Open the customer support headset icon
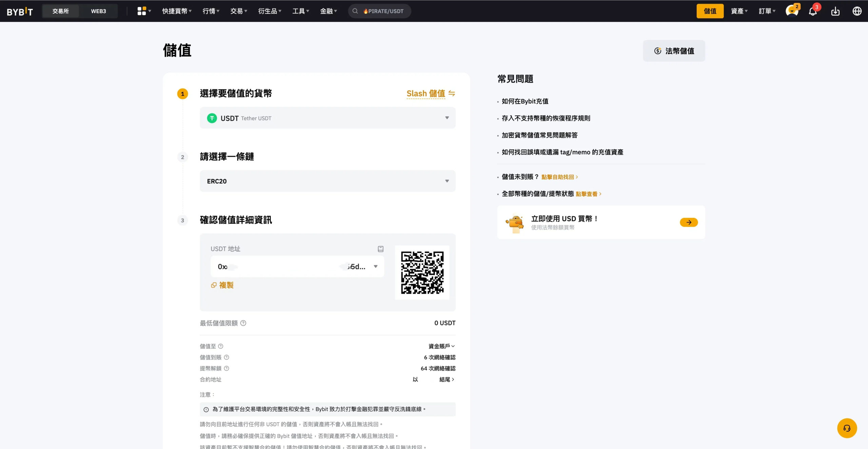This screenshot has height=449, width=868. pos(847,428)
